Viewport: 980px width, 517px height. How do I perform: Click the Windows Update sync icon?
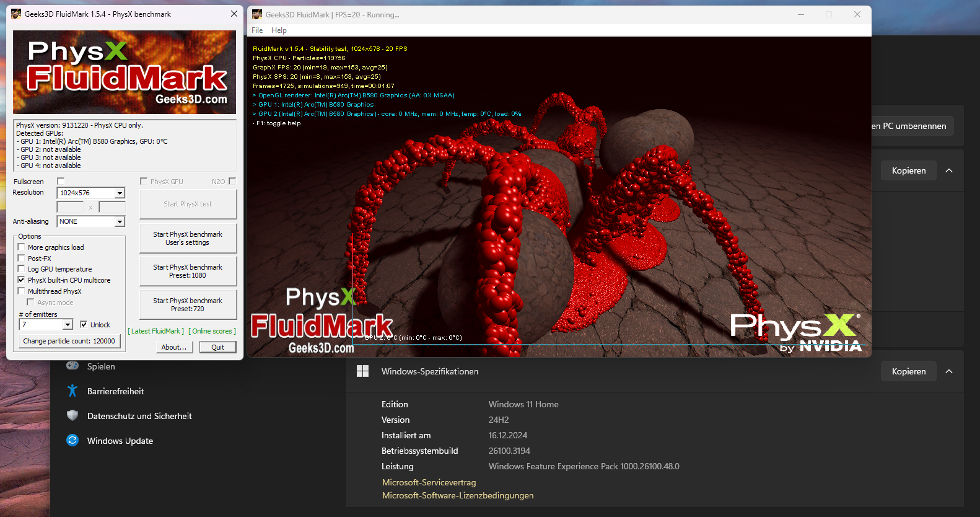click(72, 440)
